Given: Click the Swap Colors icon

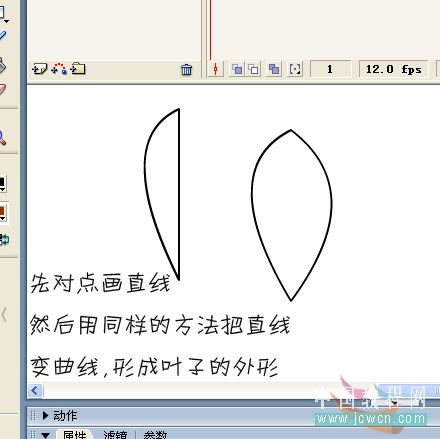Looking at the screenshot, I should pyautogui.click(x=4, y=239).
